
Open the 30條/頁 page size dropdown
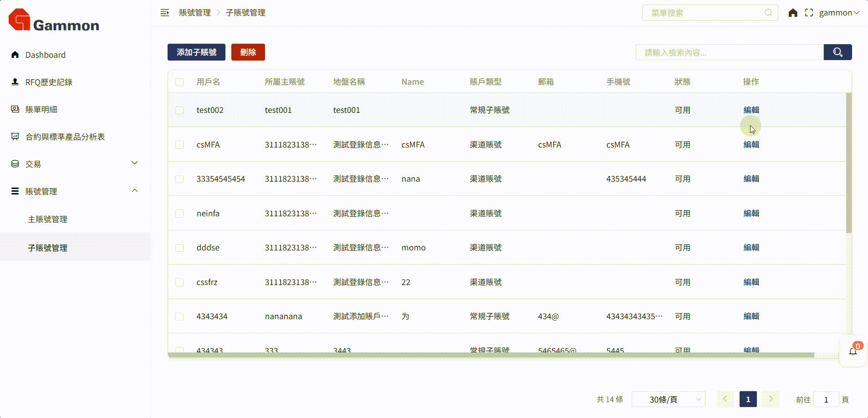(x=668, y=399)
